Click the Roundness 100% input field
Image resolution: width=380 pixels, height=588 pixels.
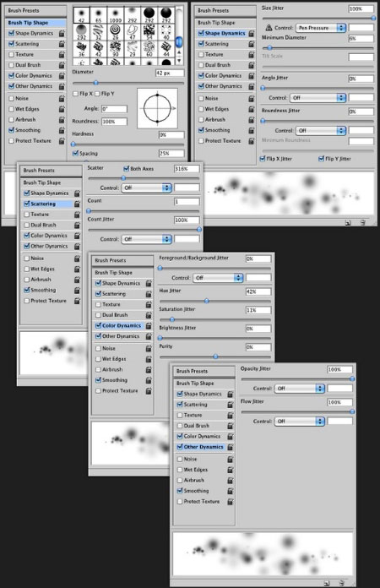(114, 122)
